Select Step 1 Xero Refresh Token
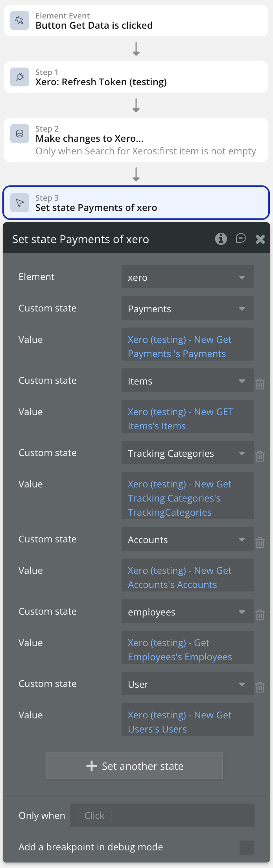Viewport: 273px width, 868px height. click(136, 77)
